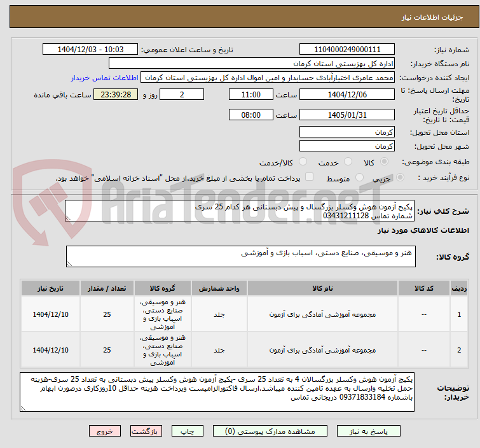Click the چاپ print button

click(x=188, y=431)
